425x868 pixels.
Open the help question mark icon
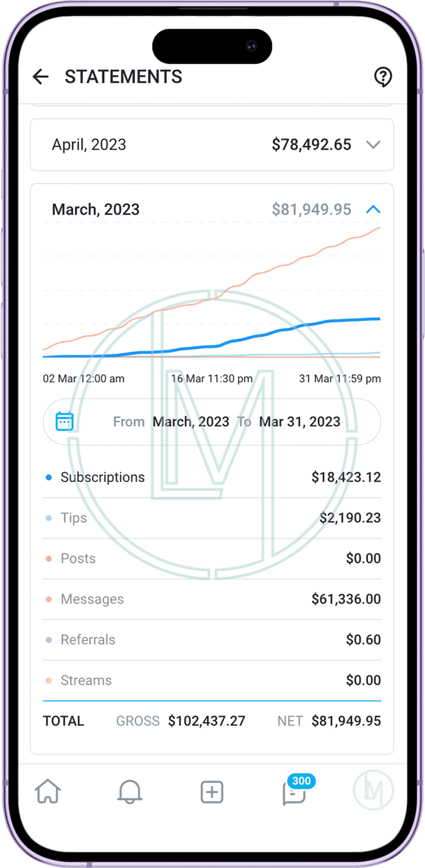tap(383, 77)
